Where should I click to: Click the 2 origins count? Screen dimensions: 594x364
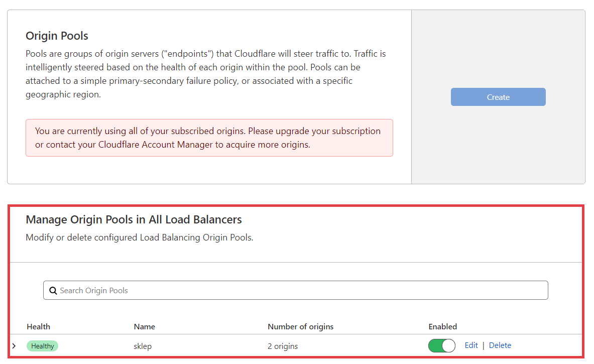pyautogui.click(x=283, y=346)
